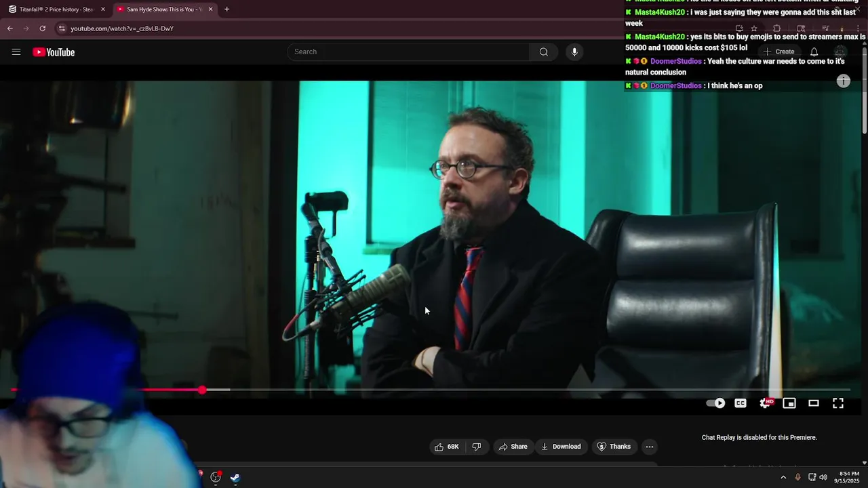This screenshot has width=868, height=488.
Task: Navigate back in browser
Action: 10,28
